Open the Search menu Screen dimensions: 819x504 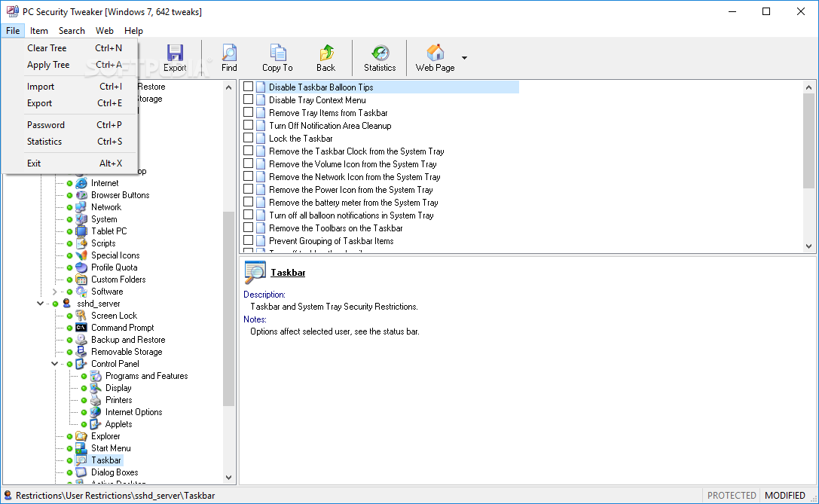click(x=72, y=31)
